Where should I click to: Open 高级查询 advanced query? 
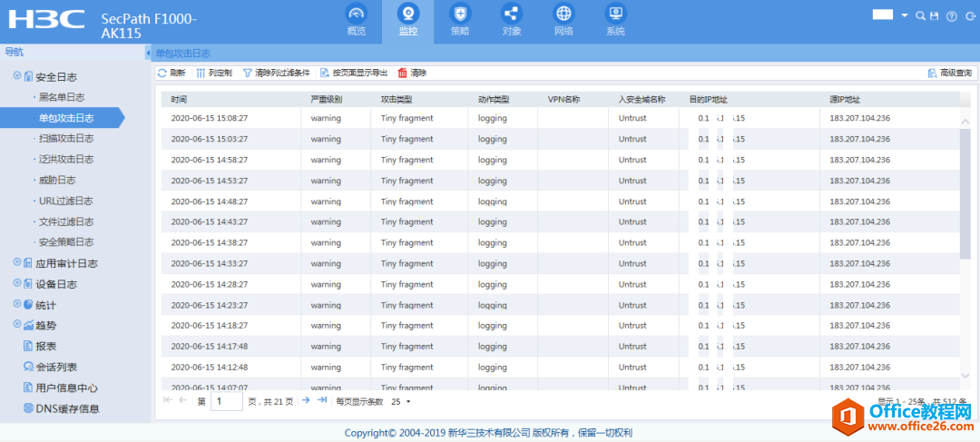coord(950,74)
